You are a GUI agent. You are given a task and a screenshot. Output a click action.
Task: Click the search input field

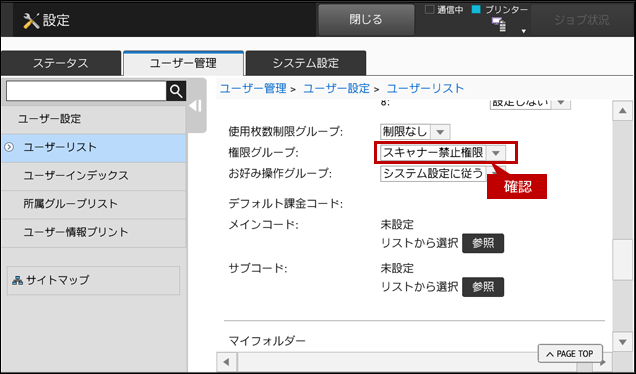click(86, 91)
